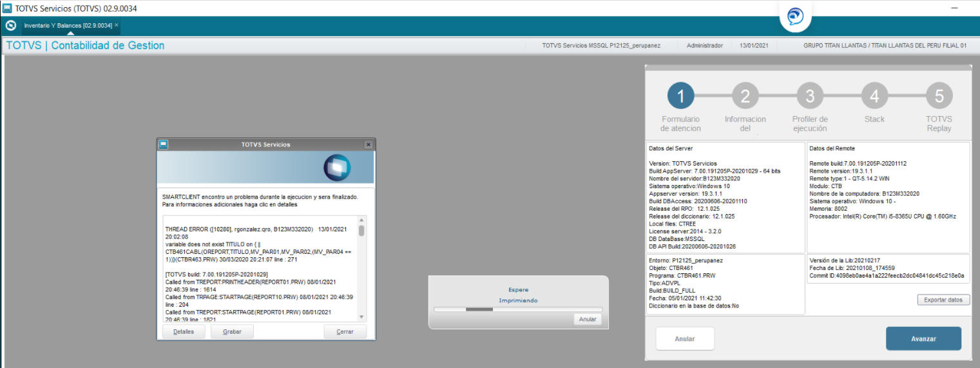
Task: Click the error dialog title bar icon
Action: coord(164,144)
